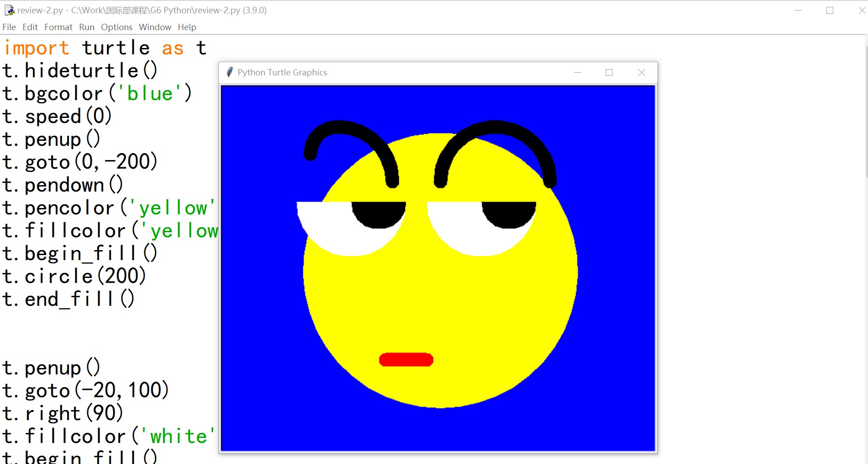This screenshot has width=868, height=464.
Task: Maximize the review-2.py editor window
Action: coord(830,11)
